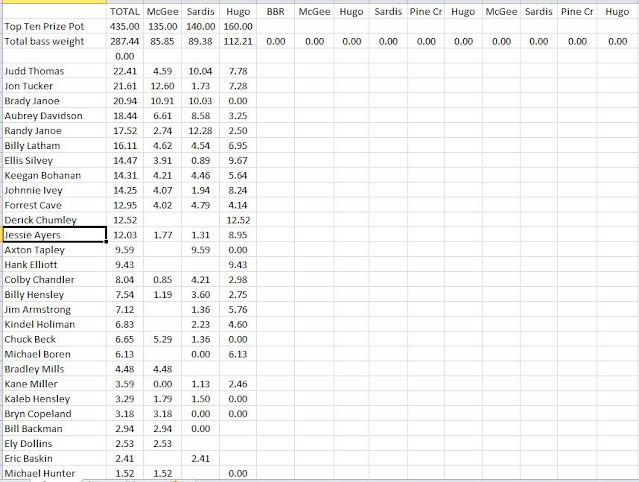Select the 89.38 Sardis bass weight cell

click(x=201, y=41)
